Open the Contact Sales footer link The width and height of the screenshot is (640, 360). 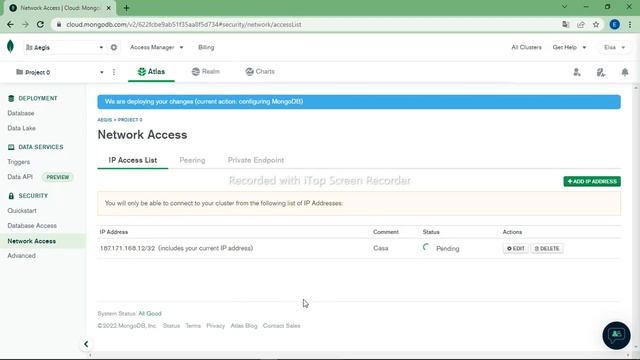coord(282,326)
